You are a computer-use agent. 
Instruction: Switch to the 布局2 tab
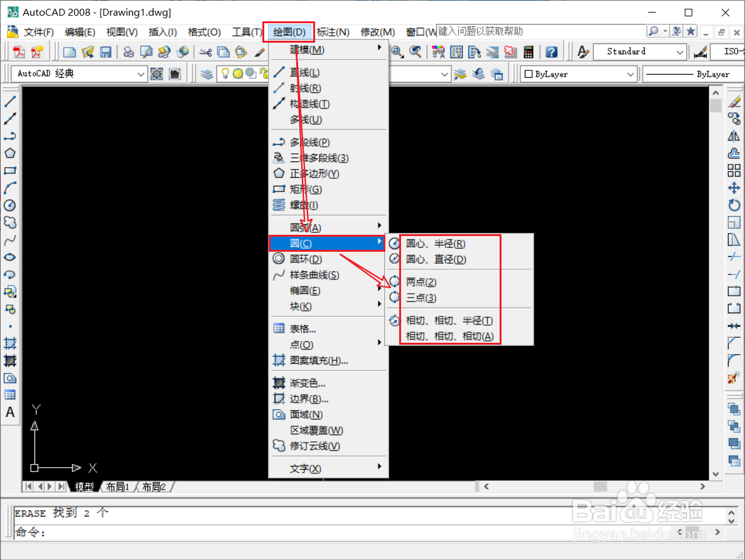pos(154,487)
